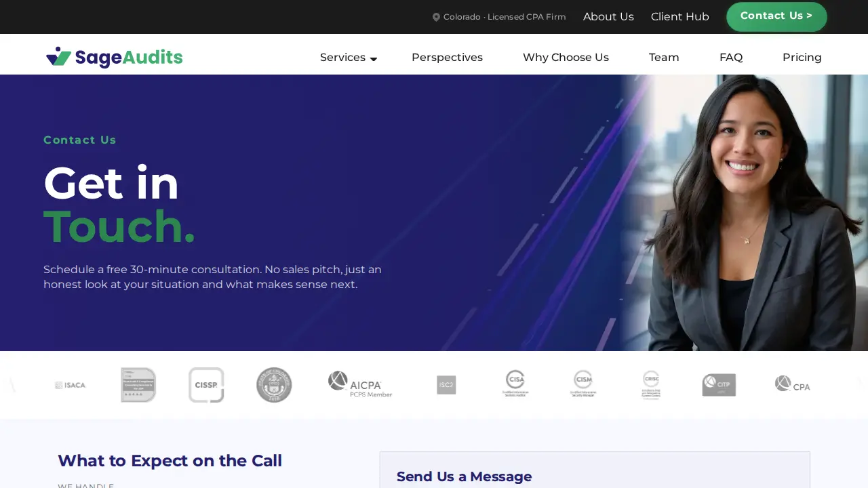This screenshot has width=868, height=488.
Task: Click the CITP credential badge
Action: pyautogui.click(x=719, y=385)
